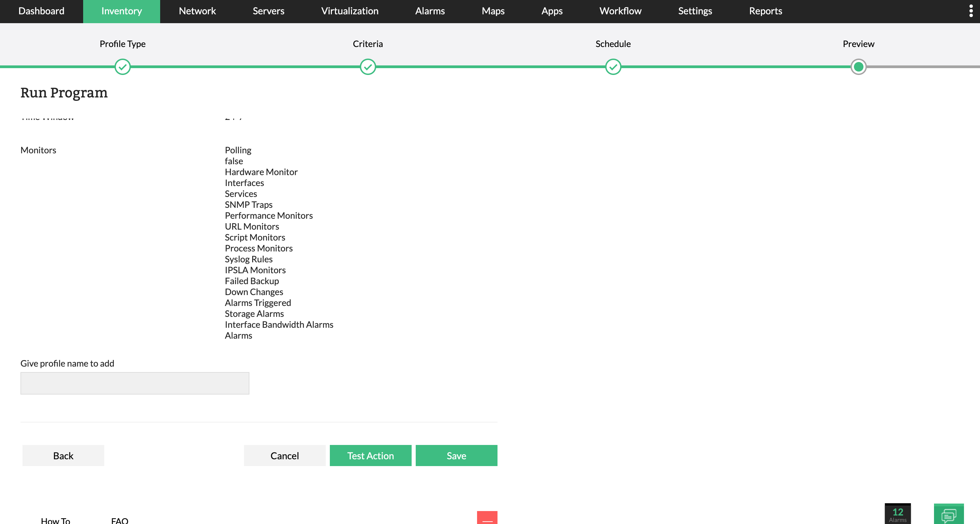The image size is (980, 524).
Task: Open the Dashboard menu tab
Action: point(42,11)
